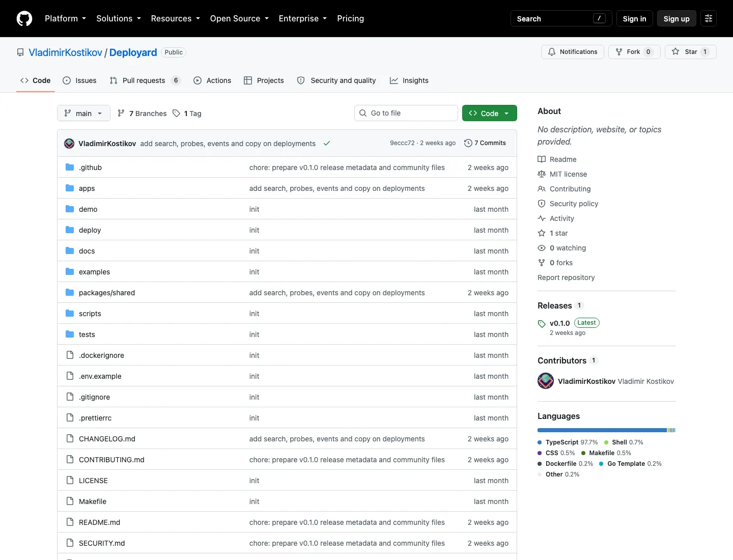Focus the top Search box
This screenshot has height=560, width=733.
click(561, 18)
